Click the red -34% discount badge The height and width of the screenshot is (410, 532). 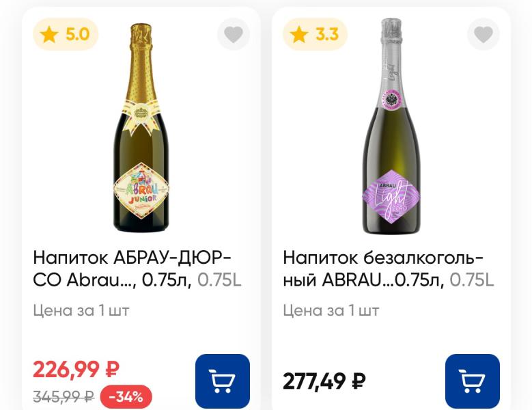[x=126, y=396]
